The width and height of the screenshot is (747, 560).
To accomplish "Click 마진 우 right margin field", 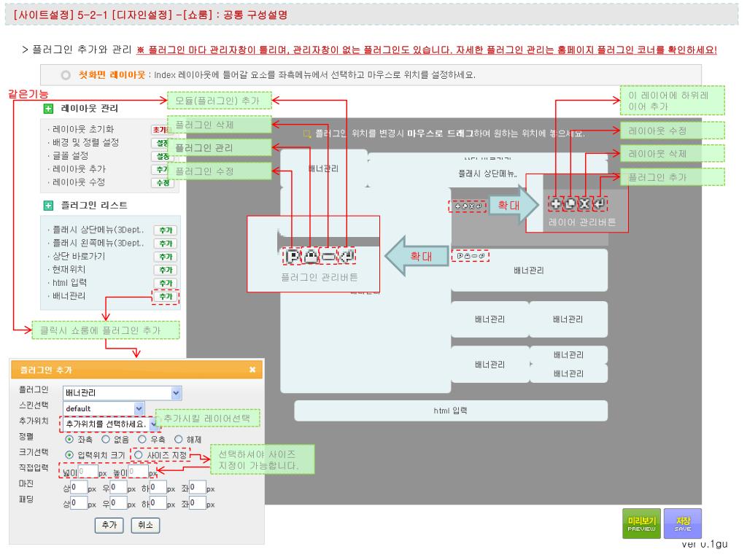I will tap(118, 488).
